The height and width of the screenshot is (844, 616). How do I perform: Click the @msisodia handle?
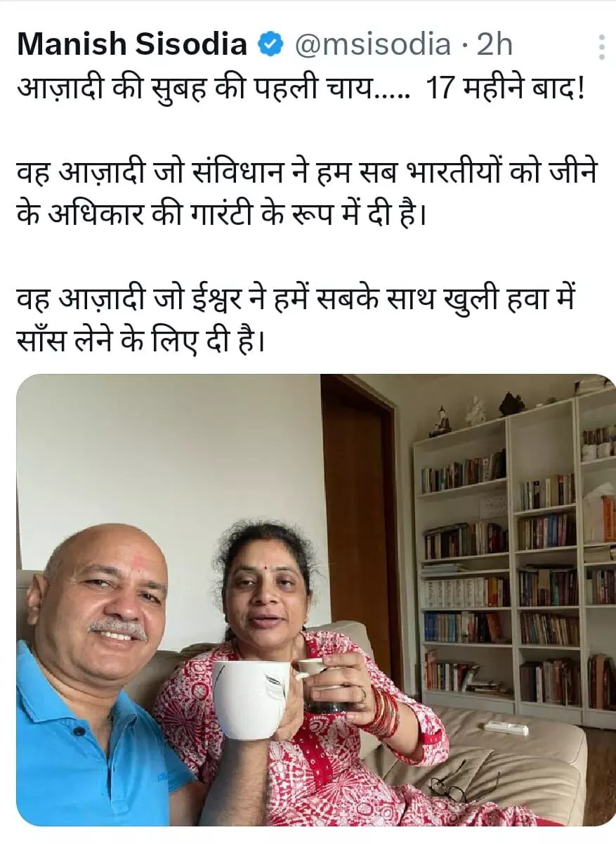371,46
